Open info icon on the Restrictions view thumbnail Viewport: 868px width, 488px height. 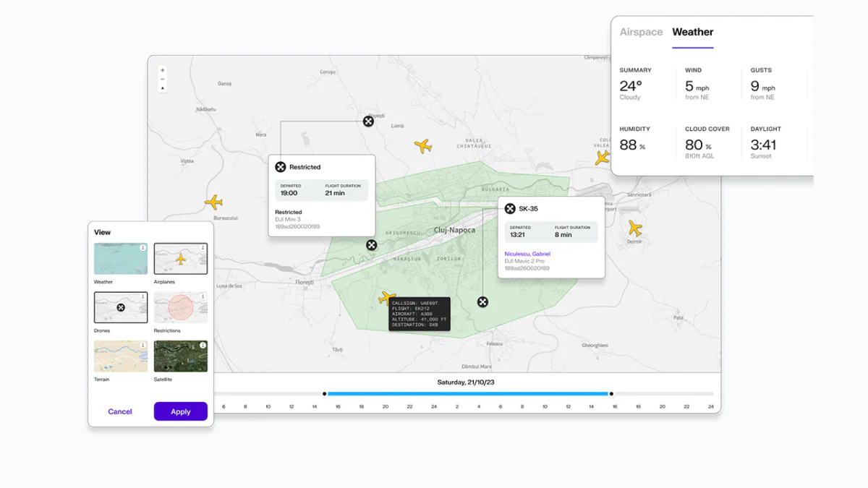[203, 296]
